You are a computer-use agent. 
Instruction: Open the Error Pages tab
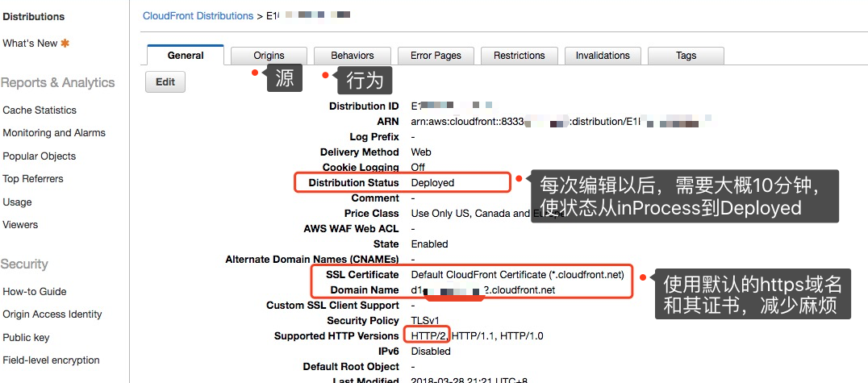pos(436,56)
